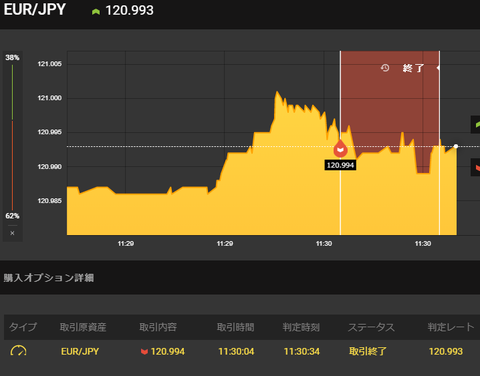The image size is (480, 376).
Task: Click the 取引原資産 column header
Action: pyautogui.click(x=83, y=327)
